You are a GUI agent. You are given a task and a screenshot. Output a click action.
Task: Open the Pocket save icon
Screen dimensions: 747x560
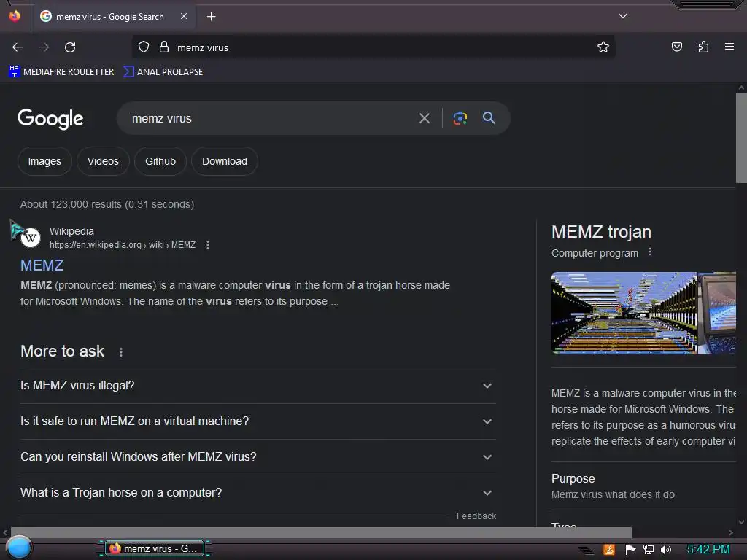[676, 47]
